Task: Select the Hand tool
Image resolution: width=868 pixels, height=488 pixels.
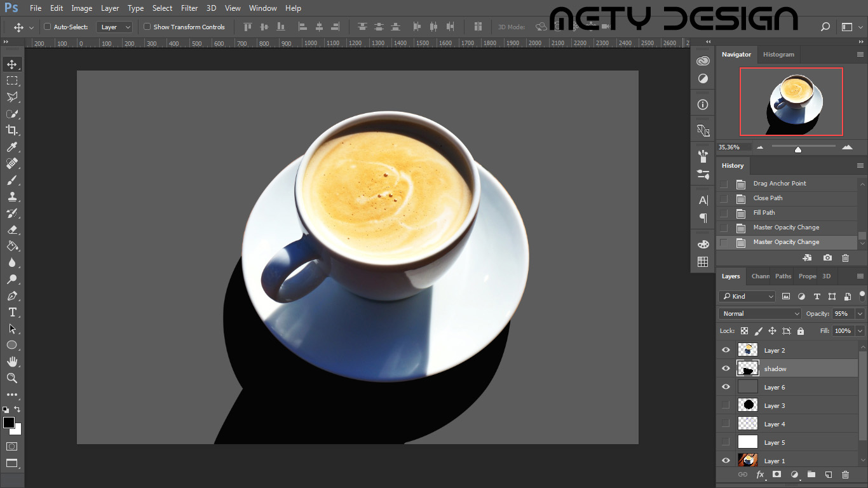Action: click(x=12, y=362)
